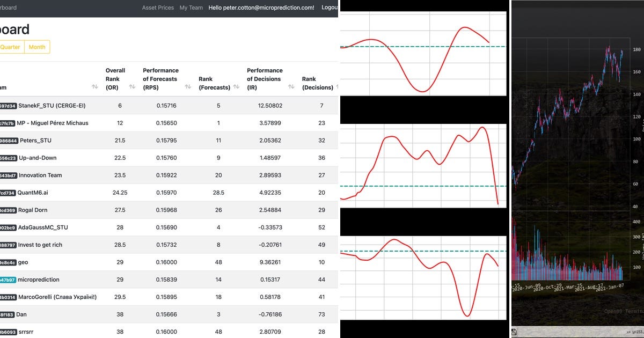Click the hash badge next to microprediction team
This screenshot has width=644, height=338.
9,280
